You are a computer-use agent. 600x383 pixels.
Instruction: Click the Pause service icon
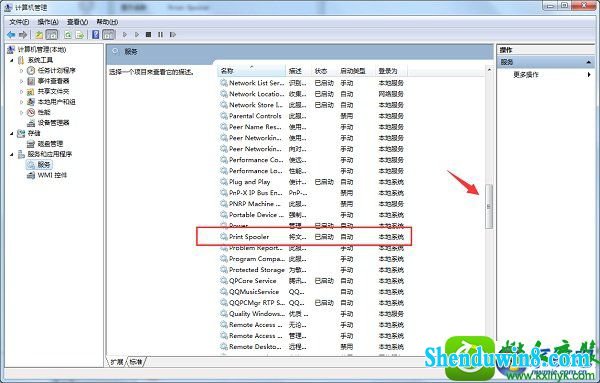click(160, 35)
